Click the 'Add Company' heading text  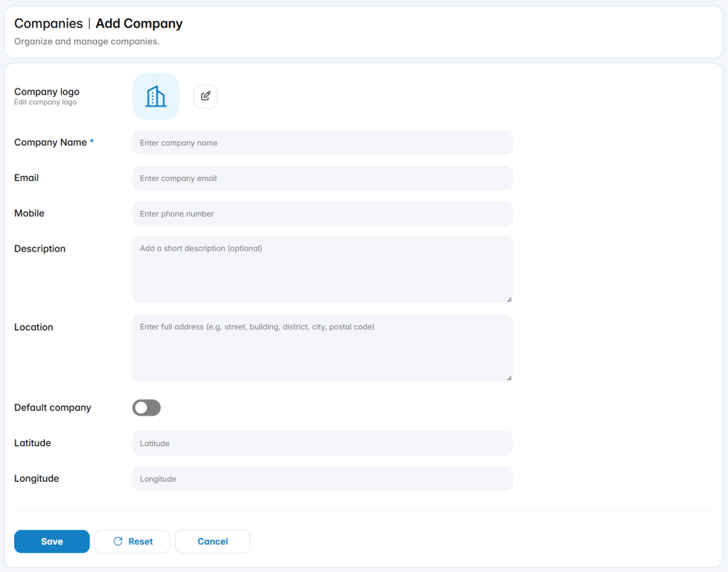(139, 23)
